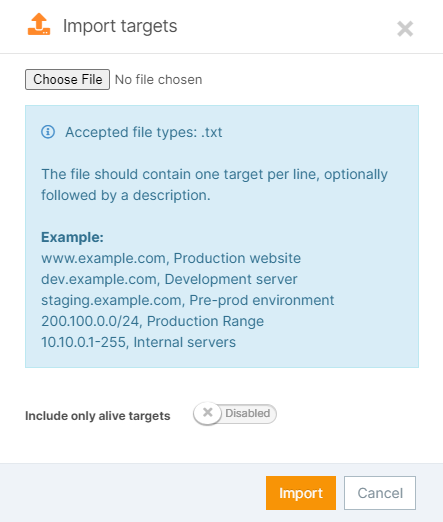The width and height of the screenshot is (443, 522).
Task: Click the blue info circle icon
Action: click(48, 132)
